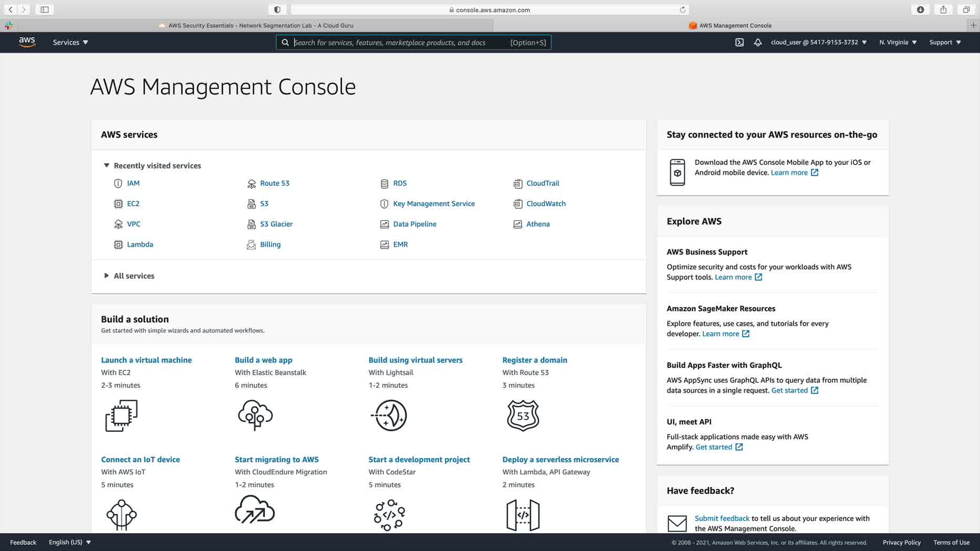The width and height of the screenshot is (980, 551).
Task: Click the EMR analytics icon
Action: [x=384, y=245]
